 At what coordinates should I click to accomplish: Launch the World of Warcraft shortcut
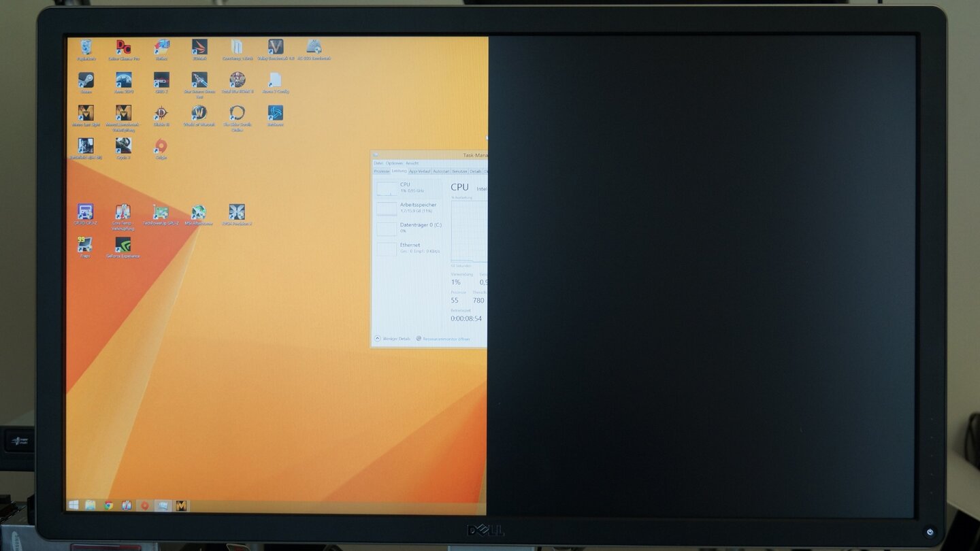click(x=199, y=115)
